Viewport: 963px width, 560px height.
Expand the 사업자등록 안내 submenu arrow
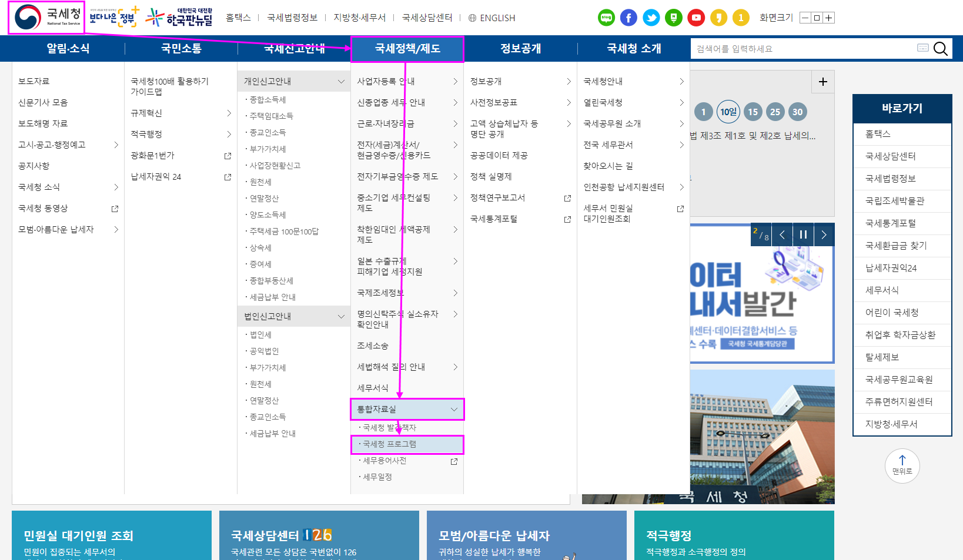click(455, 82)
